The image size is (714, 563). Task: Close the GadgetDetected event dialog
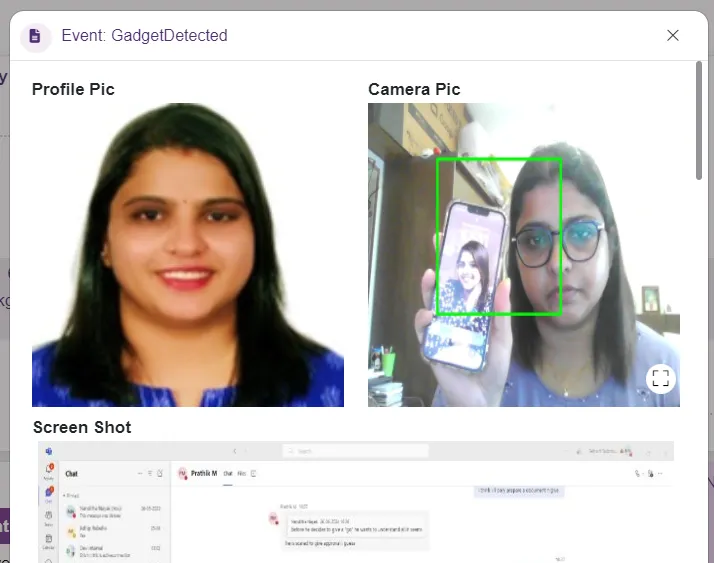point(673,36)
